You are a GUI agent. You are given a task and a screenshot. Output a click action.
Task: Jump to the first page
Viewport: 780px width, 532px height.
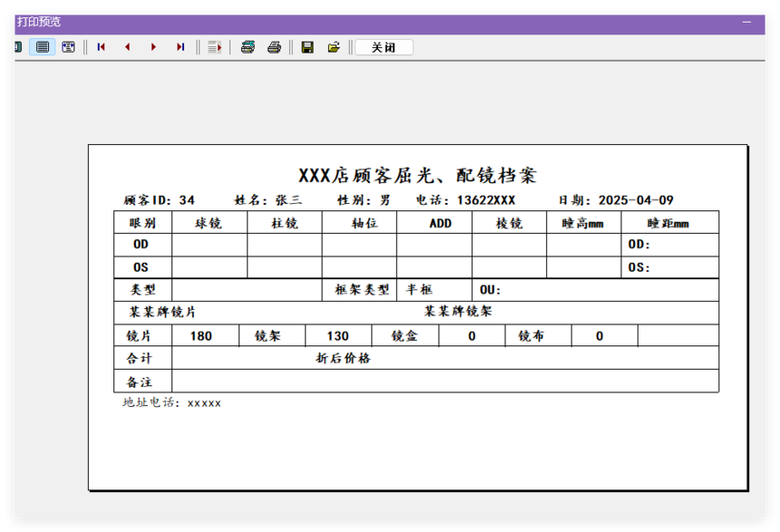pos(101,47)
